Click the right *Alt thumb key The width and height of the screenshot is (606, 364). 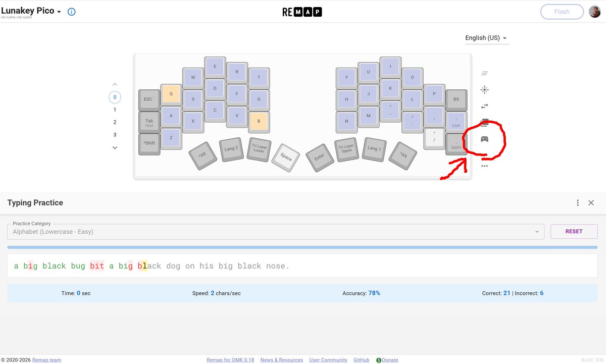click(402, 155)
